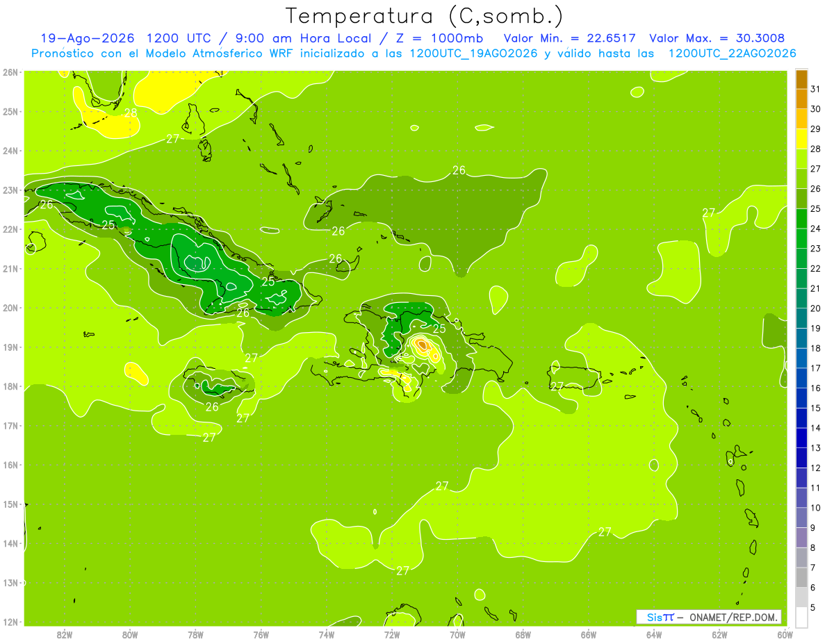Click color scale label '22'
This screenshot has width=834, height=644.
[x=816, y=269]
